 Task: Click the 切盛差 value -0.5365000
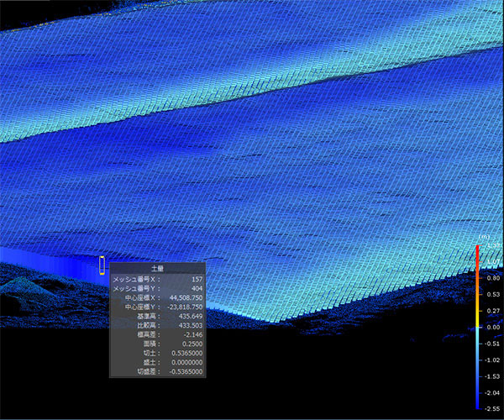click(x=184, y=371)
